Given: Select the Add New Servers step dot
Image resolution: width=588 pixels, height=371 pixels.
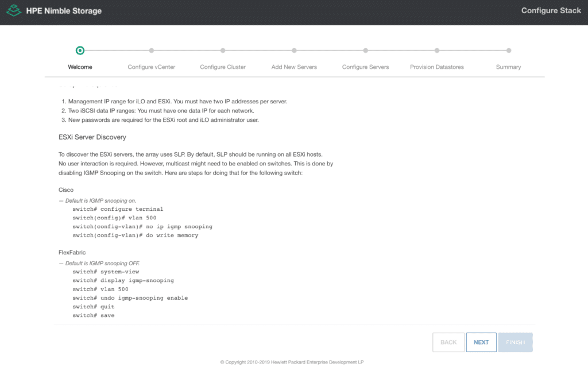Looking at the screenshot, I should tap(295, 51).
